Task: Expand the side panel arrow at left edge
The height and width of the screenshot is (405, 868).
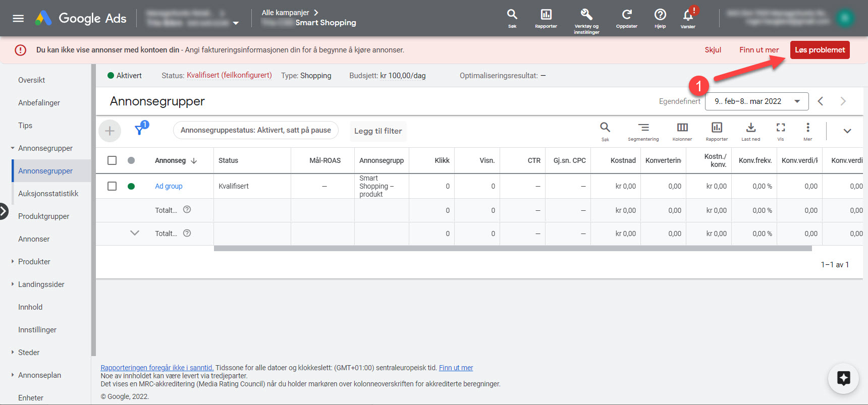Action: 4,211
